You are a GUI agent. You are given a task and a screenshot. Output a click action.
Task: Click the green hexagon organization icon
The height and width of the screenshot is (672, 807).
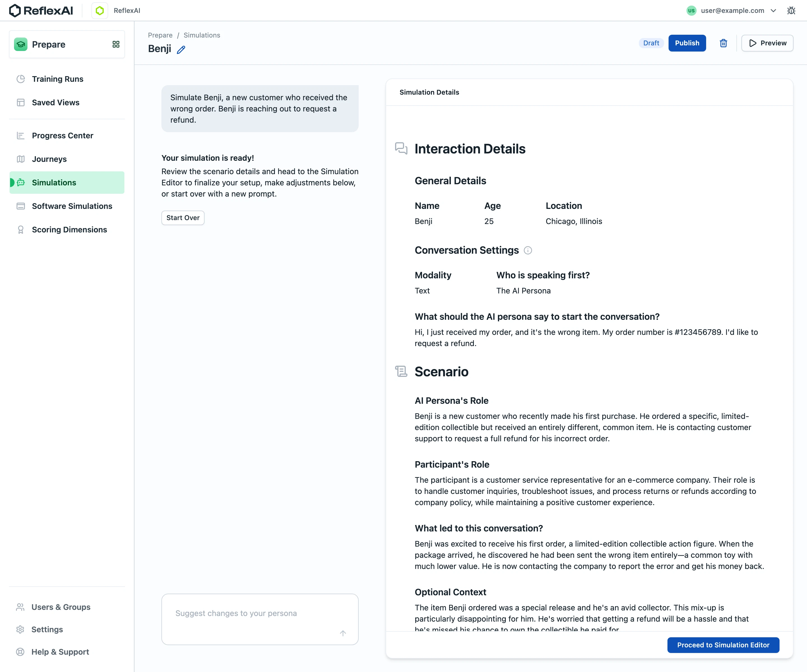100,10
